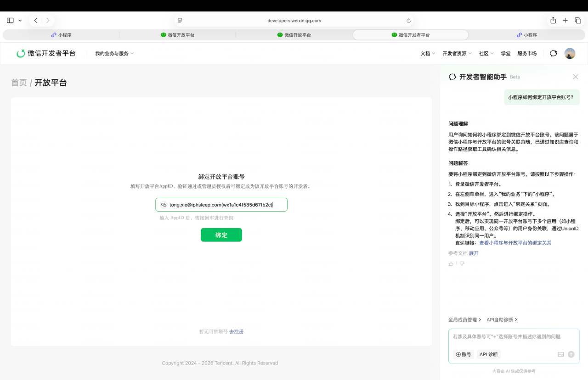The image size is (588, 380).
Task: Send the question with the arrow icon
Action: pyautogui.click(x=571, y=354)
